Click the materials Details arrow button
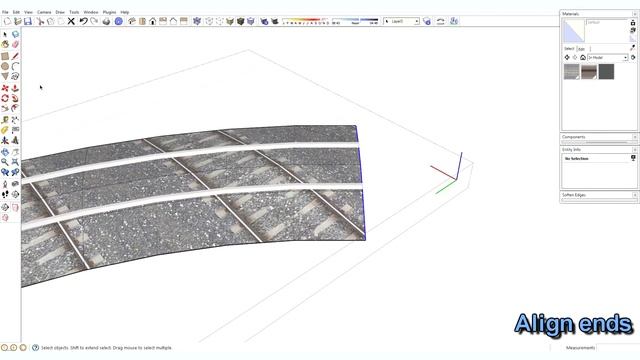The image size is (640, 360). coord(633,58)
